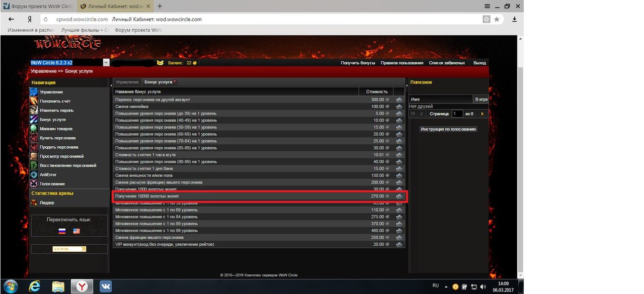
Task: Open Магазин товаров
Action: click(x=56, y=129)
